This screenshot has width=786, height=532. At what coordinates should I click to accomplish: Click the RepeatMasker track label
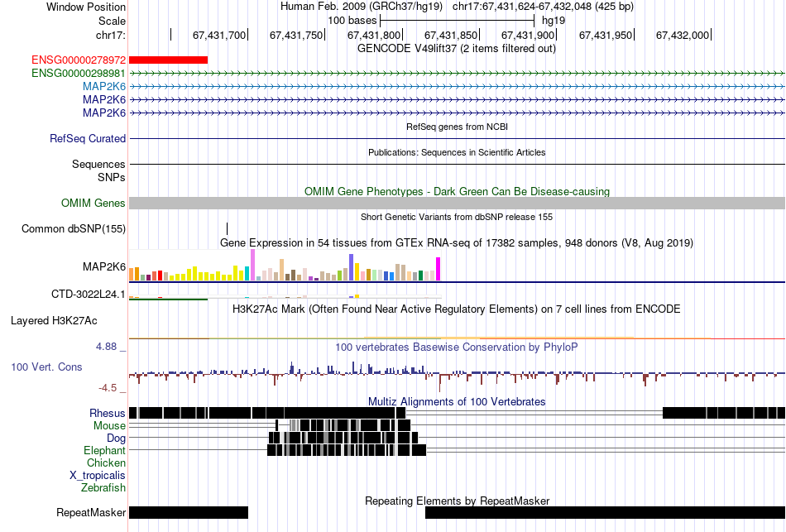pos(91,512)
